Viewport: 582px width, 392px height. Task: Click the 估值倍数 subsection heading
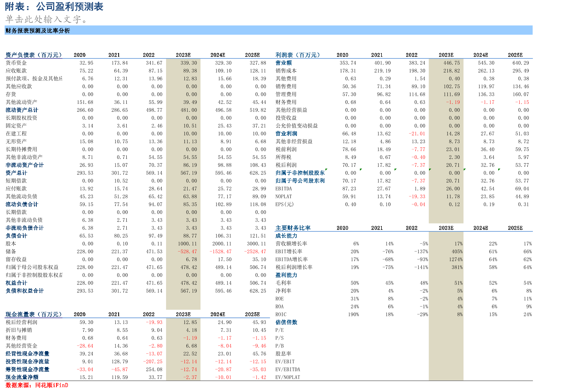286,322
